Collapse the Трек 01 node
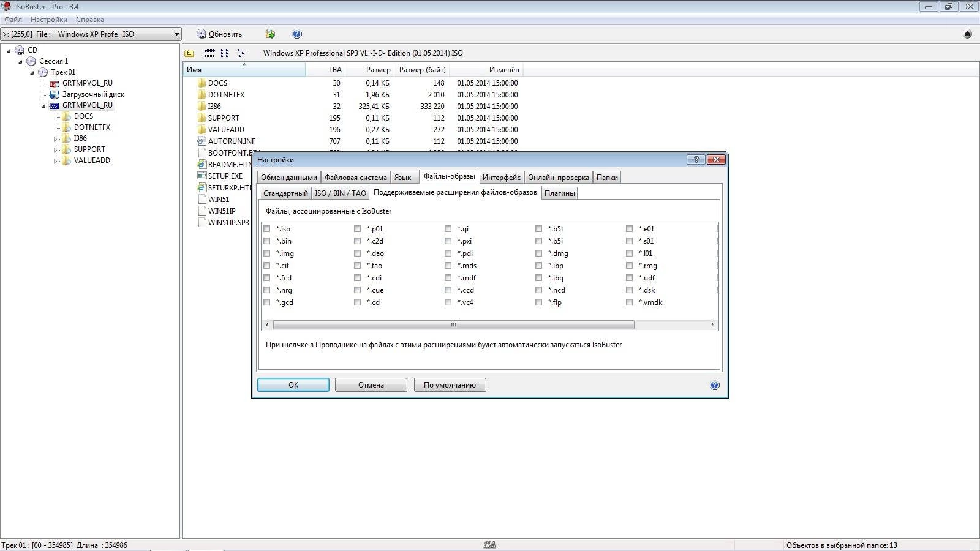Image resolution: width=980 pixels, height=551 pixels. [32, 72]
